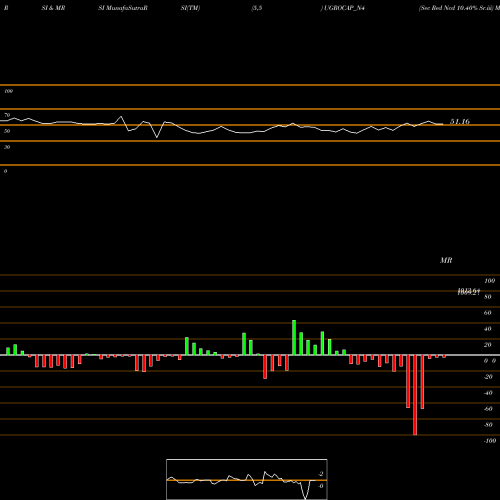Click the "-80" label on the MR axis

click(488, 425)
